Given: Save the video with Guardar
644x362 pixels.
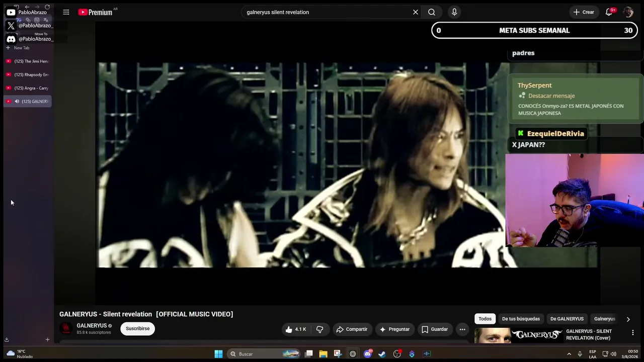Looking at the screenshot, I should pyautogui.click(x=435, y=329).
